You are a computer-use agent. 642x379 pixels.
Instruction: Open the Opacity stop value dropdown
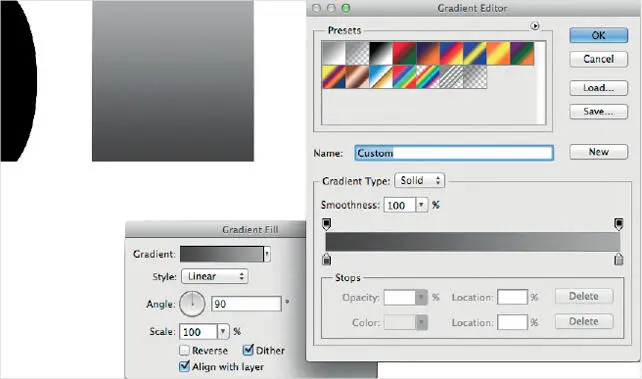pyautogui.click(x=421, y=298)
